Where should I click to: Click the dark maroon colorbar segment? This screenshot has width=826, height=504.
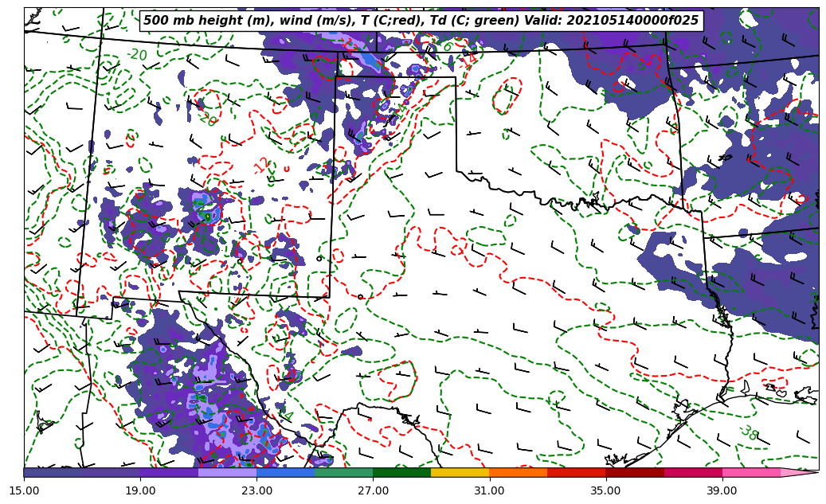[x=634, y=472]
